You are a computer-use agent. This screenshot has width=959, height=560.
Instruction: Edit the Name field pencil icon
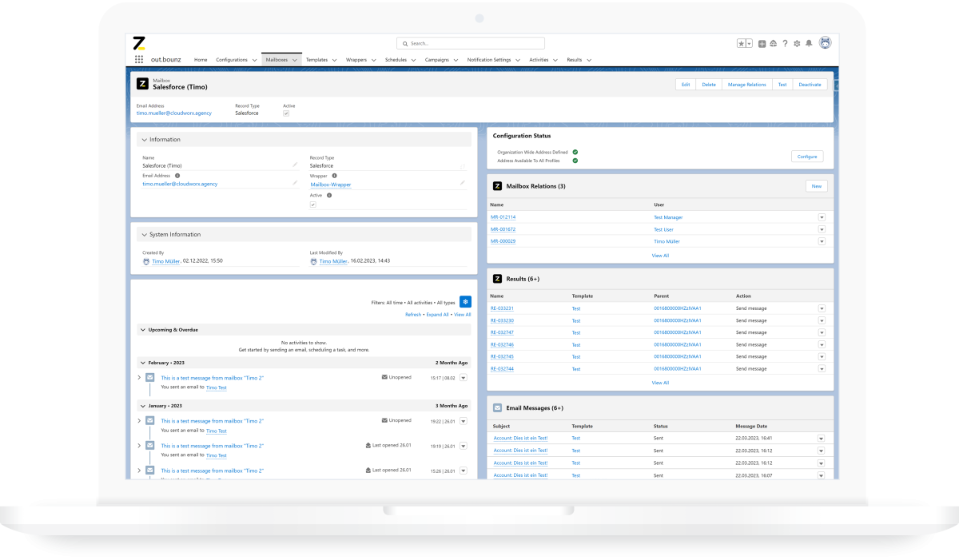click(295, 165)
